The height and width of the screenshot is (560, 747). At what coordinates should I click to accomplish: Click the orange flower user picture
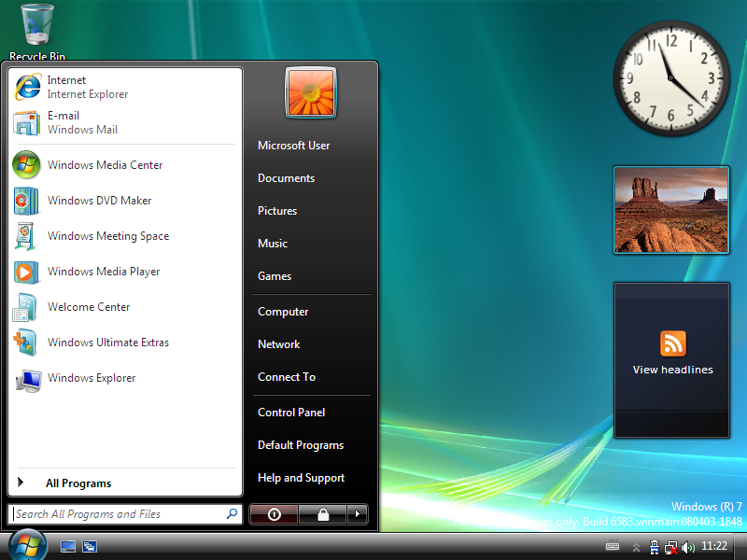click(311, 92)
